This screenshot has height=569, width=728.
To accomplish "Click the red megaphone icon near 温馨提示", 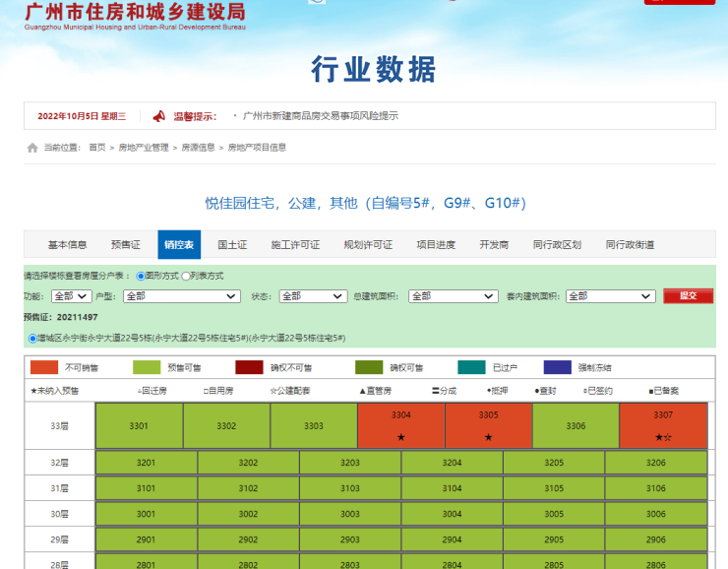I will click(x=158, y=116).
